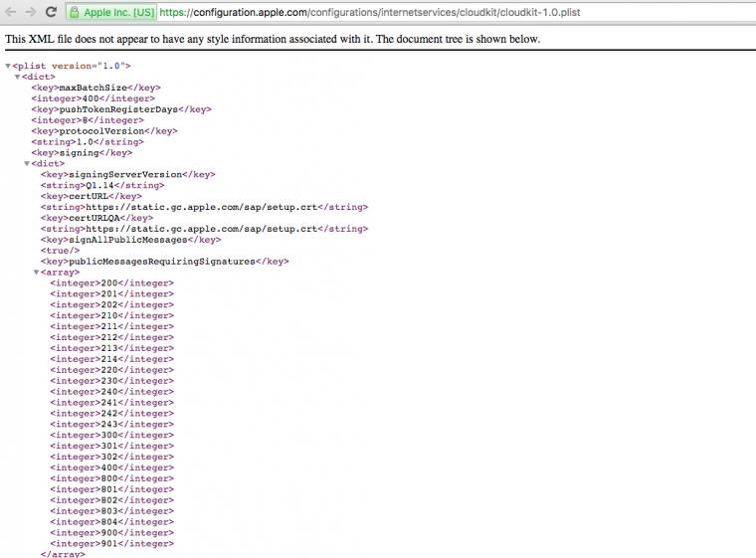Click the cloudkit-1.0.plist URL in address bar
The height and width of the screenshot is (558, 756).
click(370, 12)
